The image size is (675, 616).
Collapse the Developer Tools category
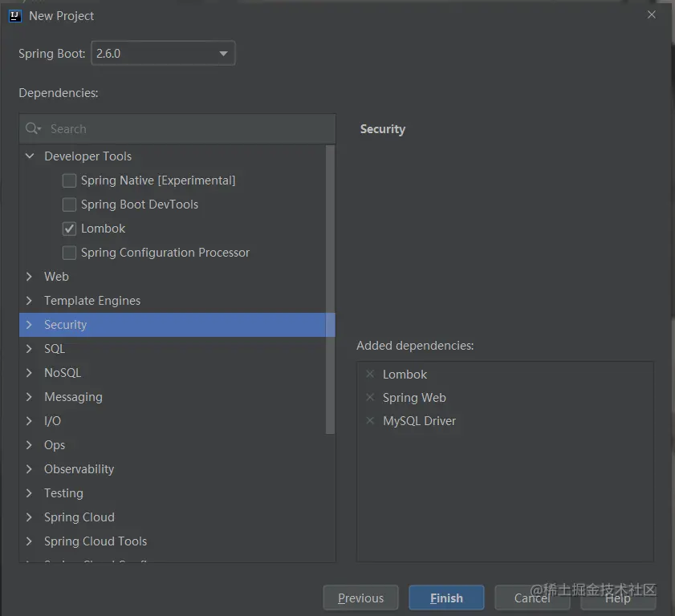pos(30,156)
